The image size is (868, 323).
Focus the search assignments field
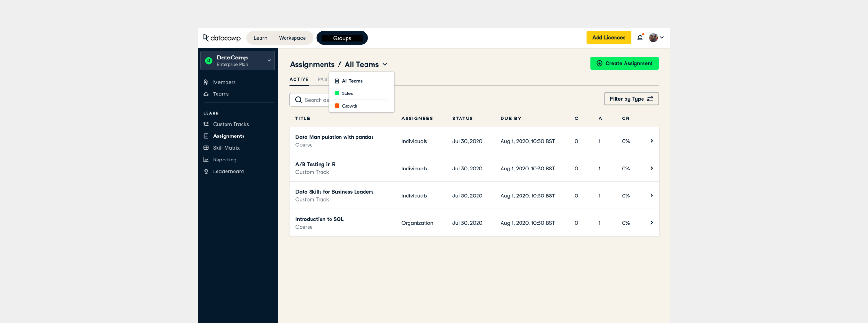(309, 100)
